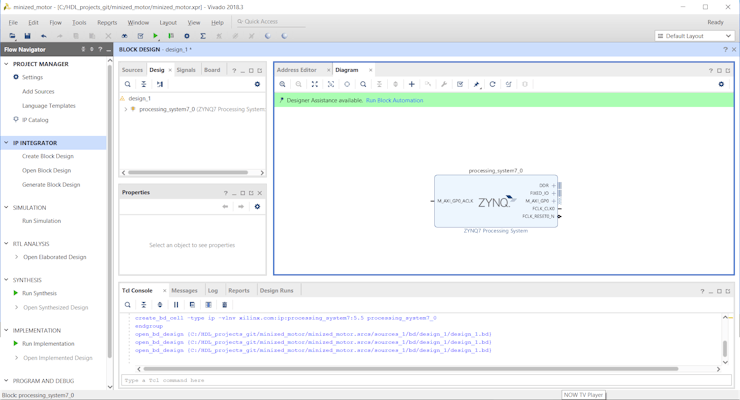Select design_1 in Design tree
The width and height of the screenshot is (740, 400).
(139, 99)
